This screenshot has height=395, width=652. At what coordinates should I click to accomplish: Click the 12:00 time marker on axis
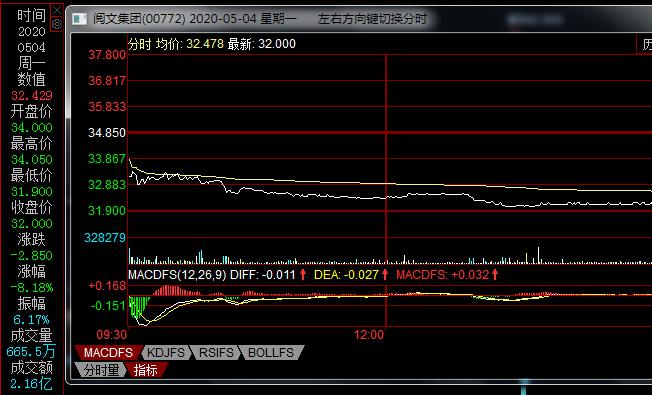(369, 335)
